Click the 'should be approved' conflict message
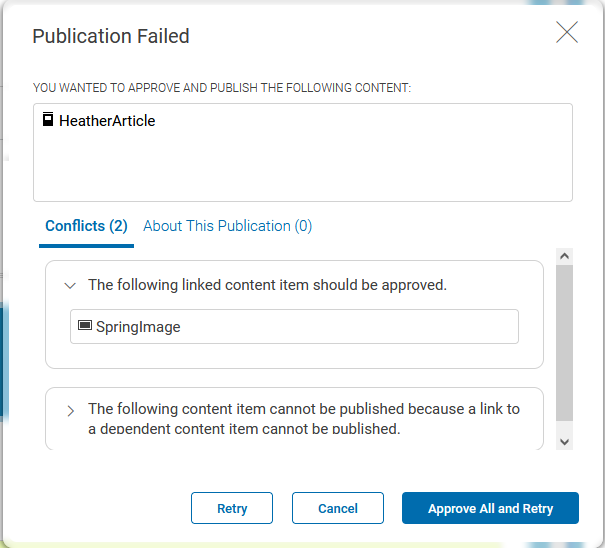 (x=267, y=285)
